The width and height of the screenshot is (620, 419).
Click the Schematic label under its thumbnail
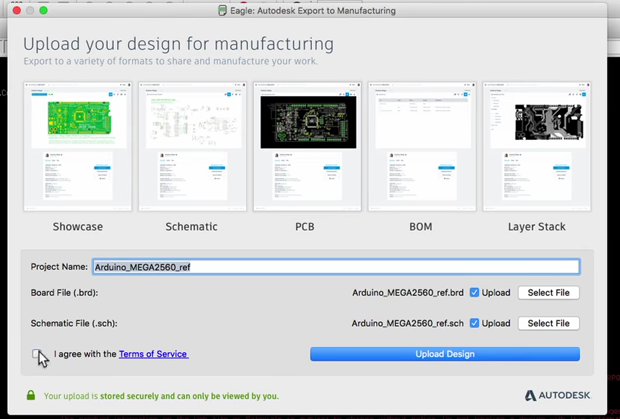191,226
